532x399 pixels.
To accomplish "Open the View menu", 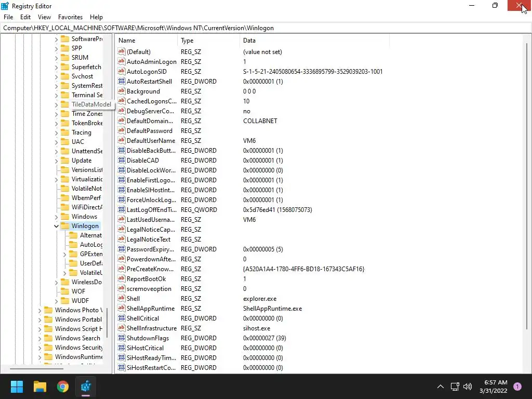I will point(44,17).
